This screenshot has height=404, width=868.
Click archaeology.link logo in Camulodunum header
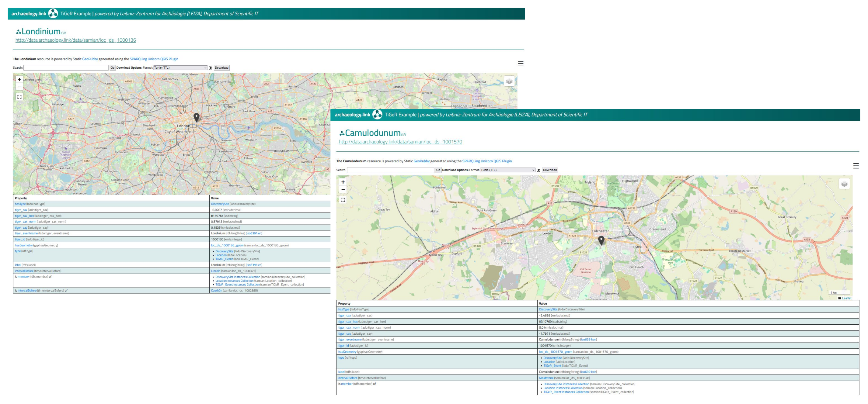point(377,115)
